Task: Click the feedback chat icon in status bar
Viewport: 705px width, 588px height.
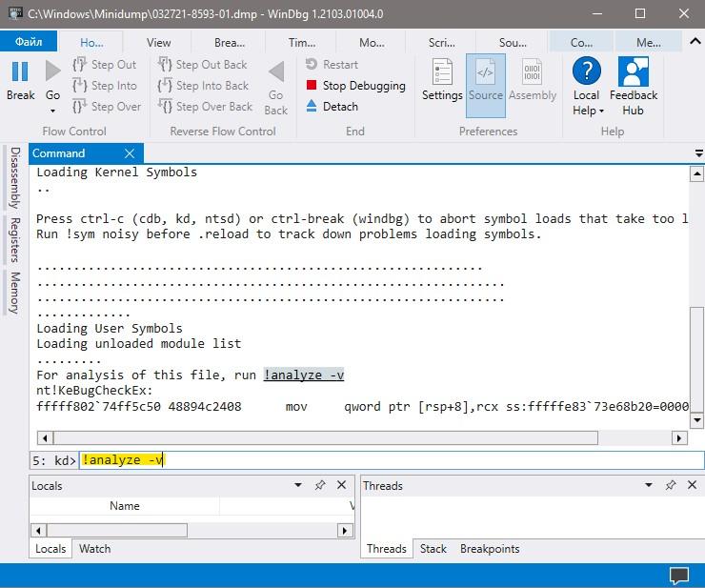Action: 678,576
